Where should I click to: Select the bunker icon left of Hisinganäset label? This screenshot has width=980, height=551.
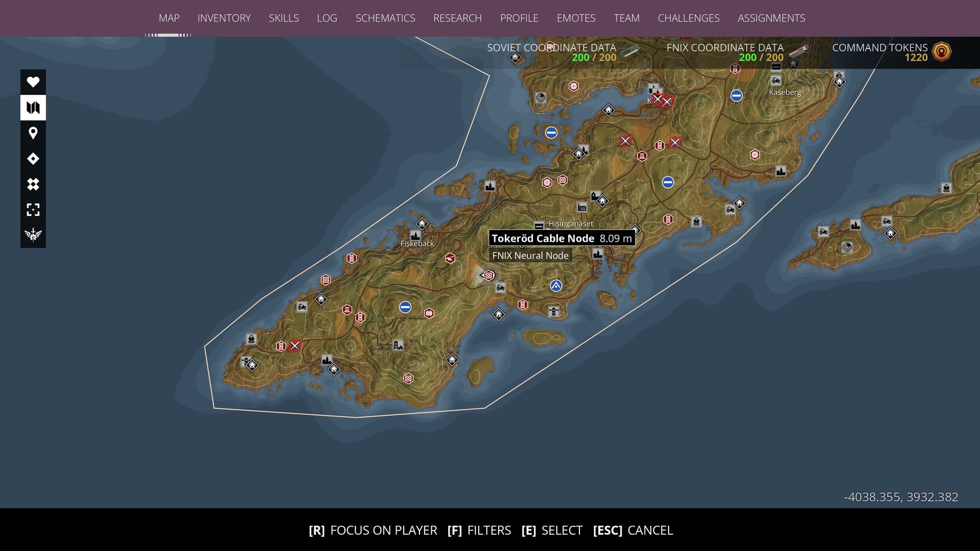click(539, 225)
